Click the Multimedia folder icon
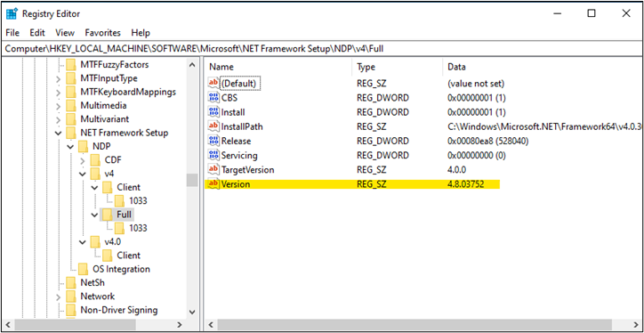 coord(71,105)
